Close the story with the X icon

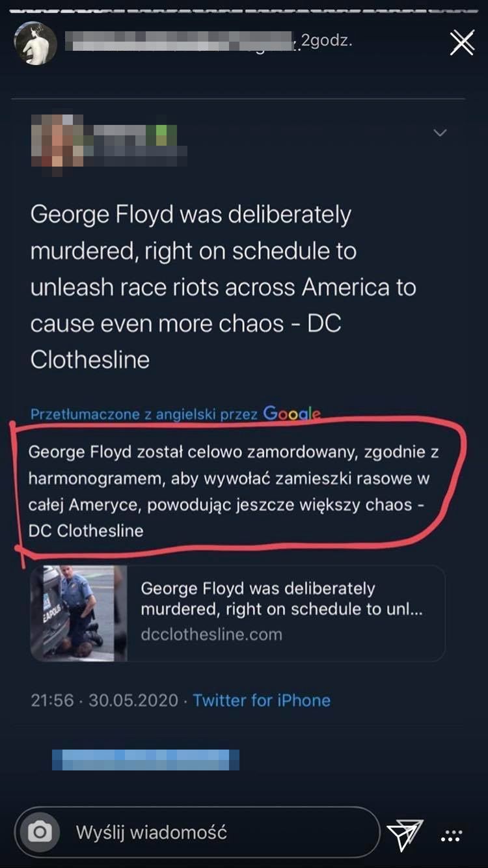(x=462, y=43)
